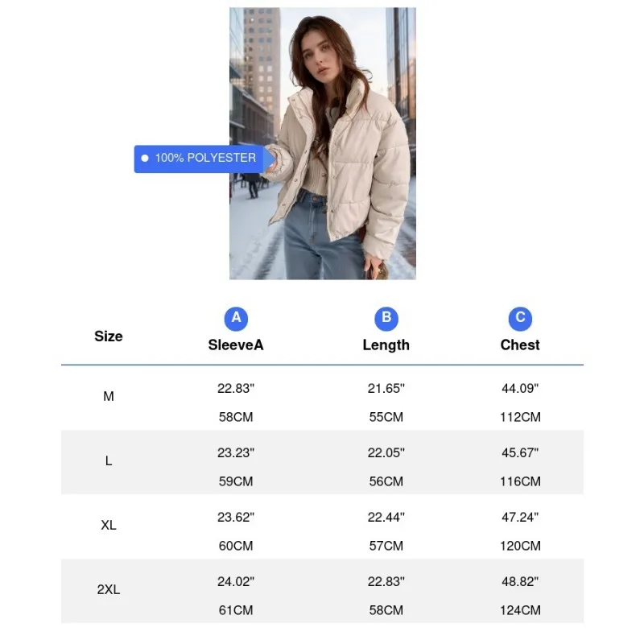
Task: Click the blue circle A badge
Action: 236,318
